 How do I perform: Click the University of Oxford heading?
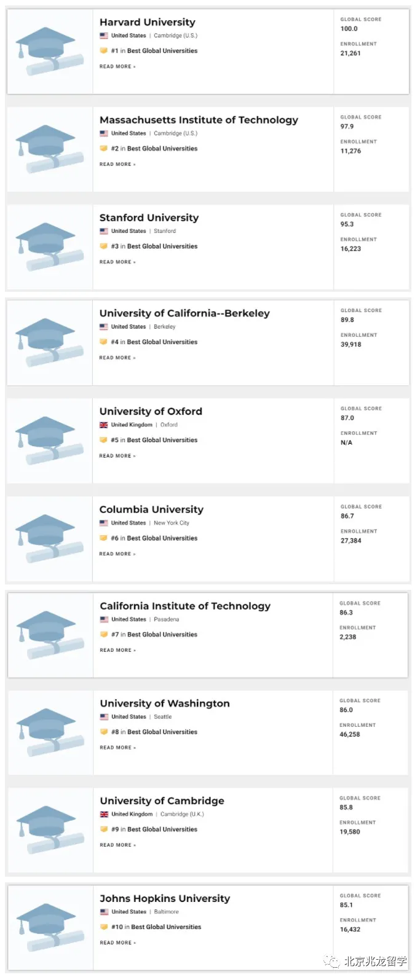tap(150, 411)
